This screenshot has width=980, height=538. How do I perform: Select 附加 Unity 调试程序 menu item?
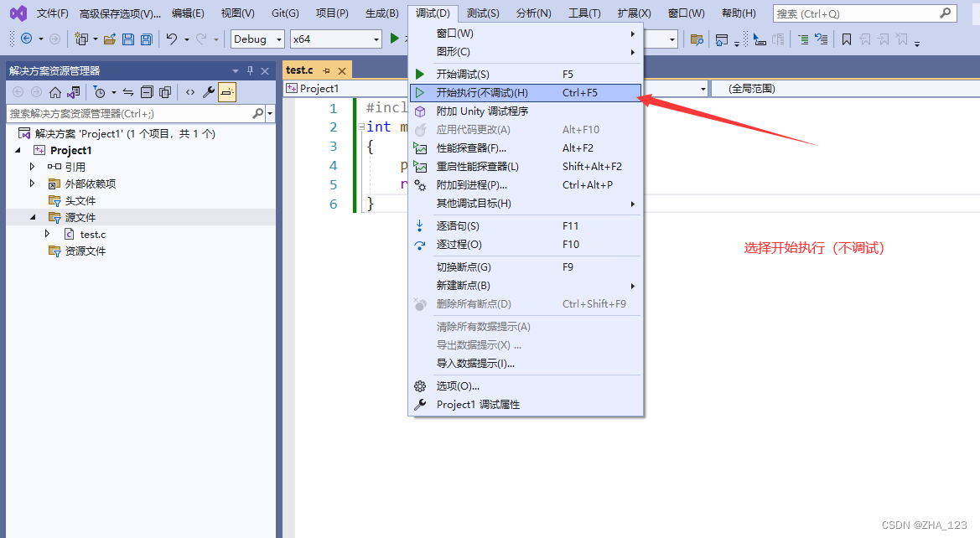point(526,111)
